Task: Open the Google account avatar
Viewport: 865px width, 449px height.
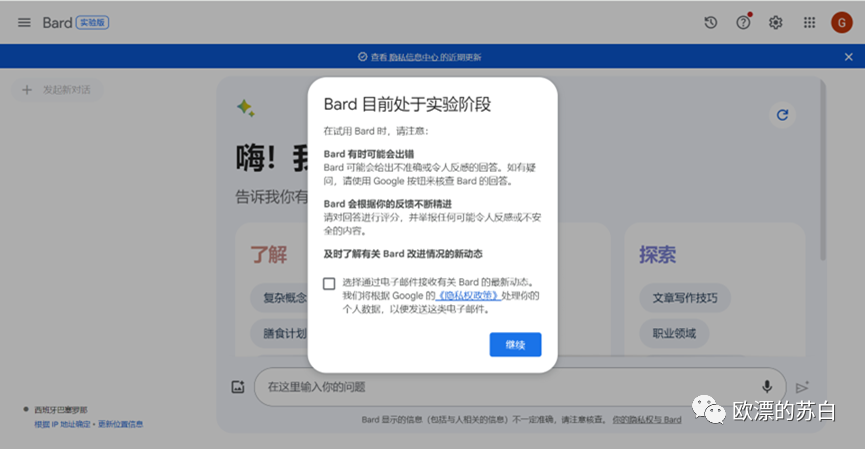Action: pyautogui.click(x=841, y=22)
